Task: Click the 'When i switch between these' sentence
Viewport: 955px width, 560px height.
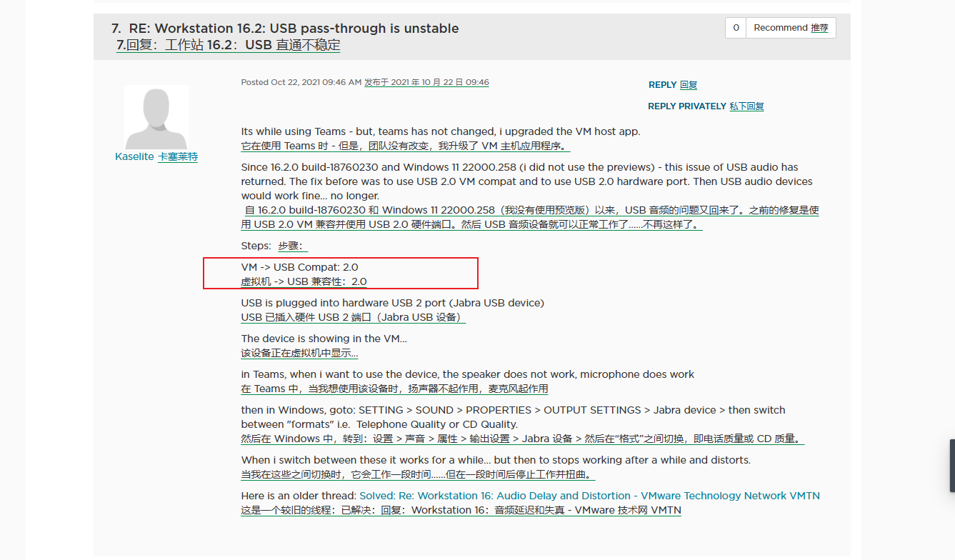Action: click(495, 460)
